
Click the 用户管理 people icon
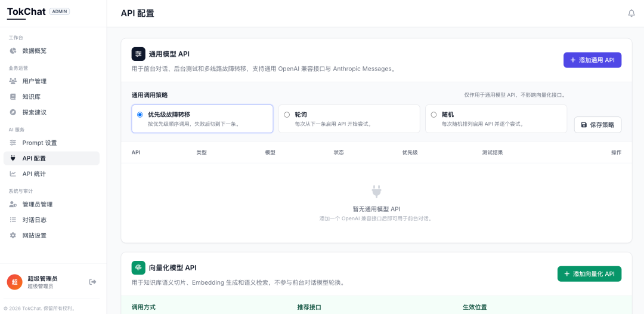coord(13,81)
